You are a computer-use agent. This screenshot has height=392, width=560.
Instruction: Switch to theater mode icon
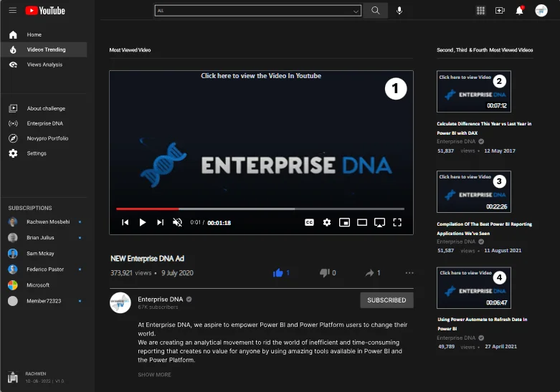[x=362, y=222]
